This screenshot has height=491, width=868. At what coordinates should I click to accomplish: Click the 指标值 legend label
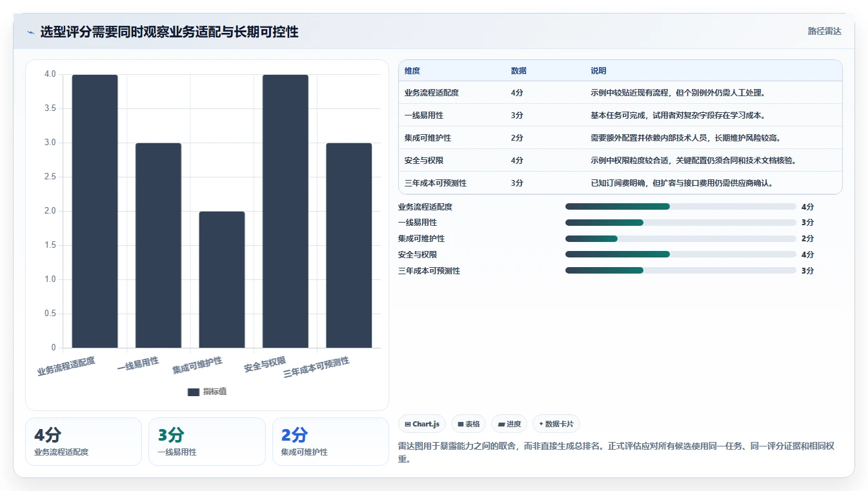pos(215,392)
